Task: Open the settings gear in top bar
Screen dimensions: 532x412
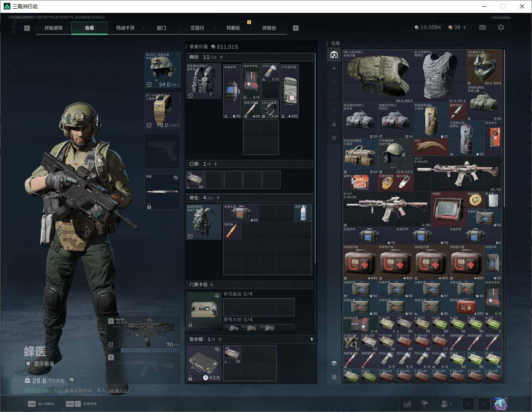Action: [x=501, y=27]
